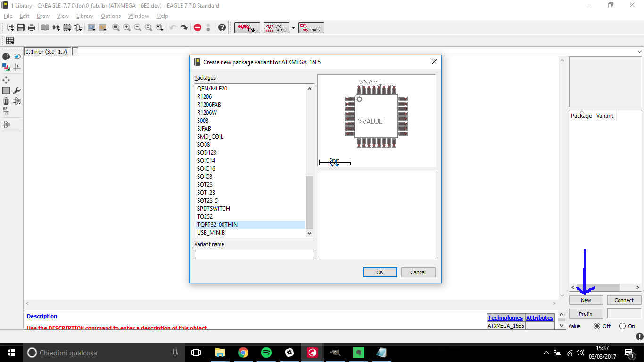
Task: Select the R2/10k Name-Value tool
Action: 6,111
